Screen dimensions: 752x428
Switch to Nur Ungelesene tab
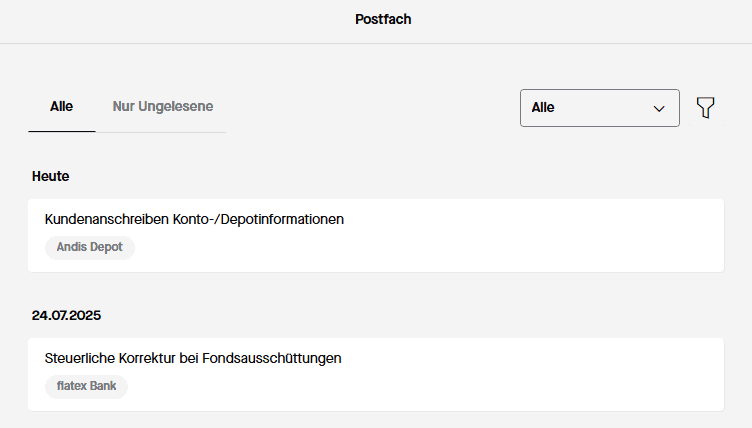point(162,106)
